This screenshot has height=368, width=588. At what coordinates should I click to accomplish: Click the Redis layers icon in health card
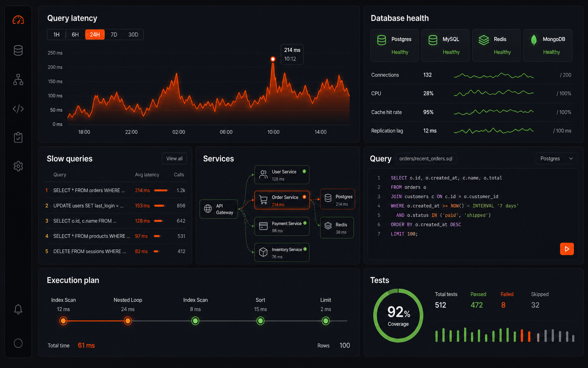(x=484, y=40)
